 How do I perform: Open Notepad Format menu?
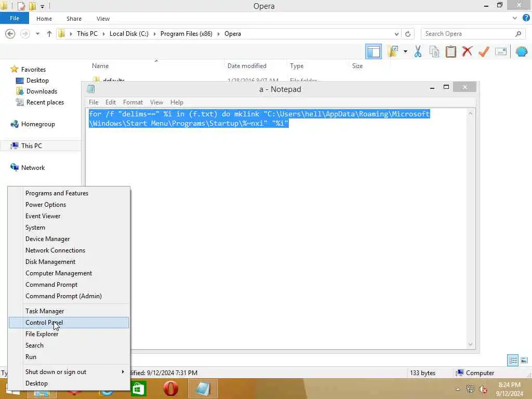[132, 102]
